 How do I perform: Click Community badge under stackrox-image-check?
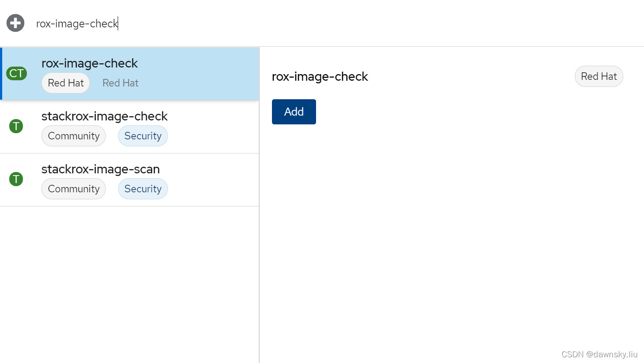[x=74, y=136]
